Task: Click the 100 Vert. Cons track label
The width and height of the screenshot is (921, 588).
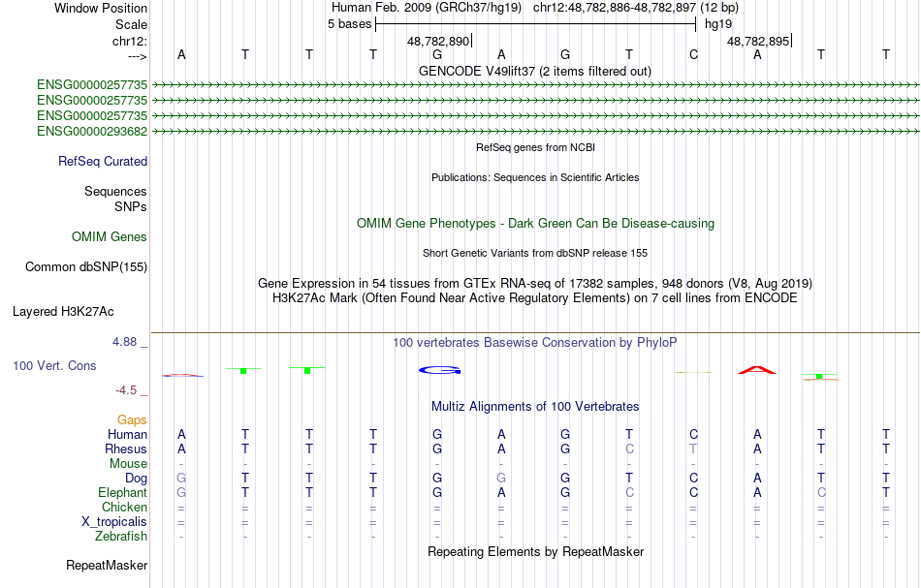Action: 54,365
